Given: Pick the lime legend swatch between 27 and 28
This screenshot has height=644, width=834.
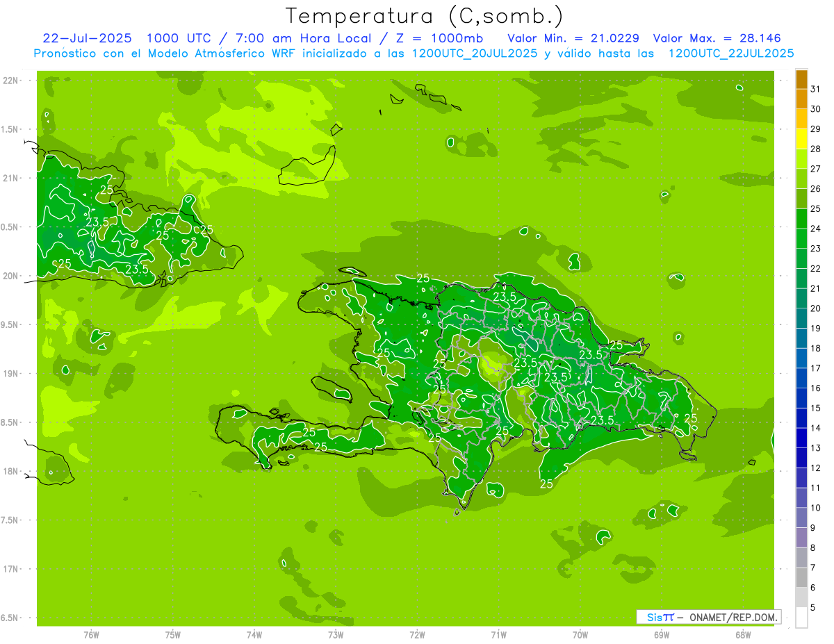Looking at the screenshot, I should pos(801,159).
